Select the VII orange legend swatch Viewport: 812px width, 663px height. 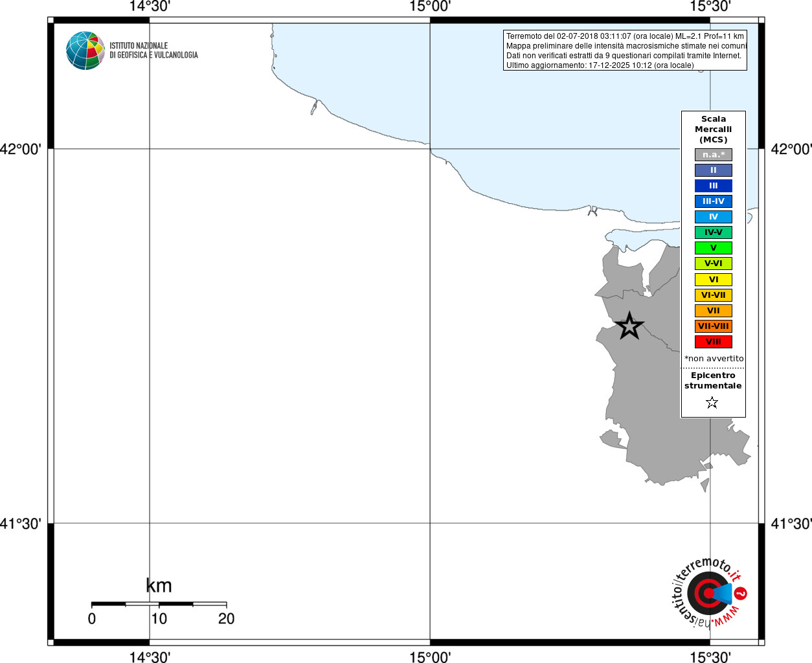point(714,311)
